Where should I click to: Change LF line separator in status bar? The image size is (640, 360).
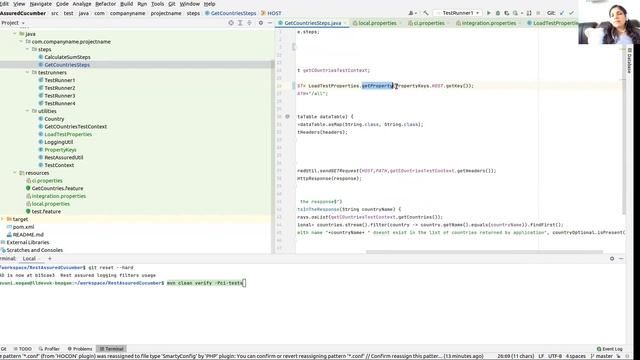(x=541, y=356)
